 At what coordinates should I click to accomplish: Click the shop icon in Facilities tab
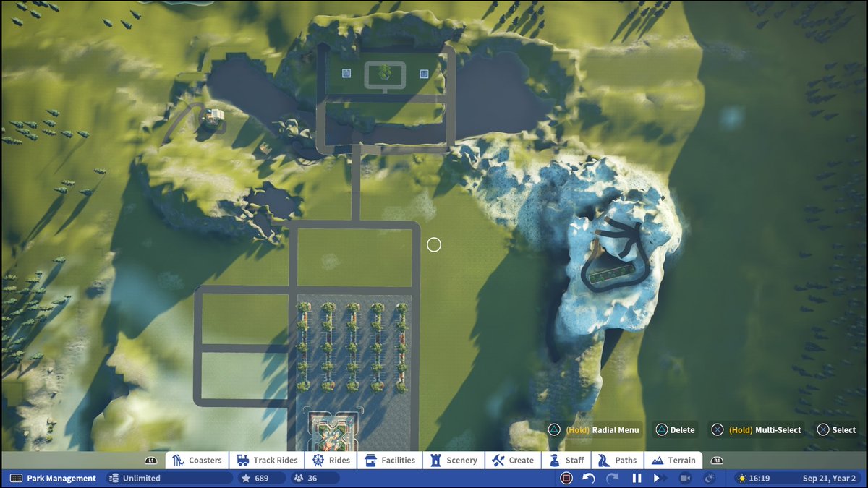pos(370,461)
